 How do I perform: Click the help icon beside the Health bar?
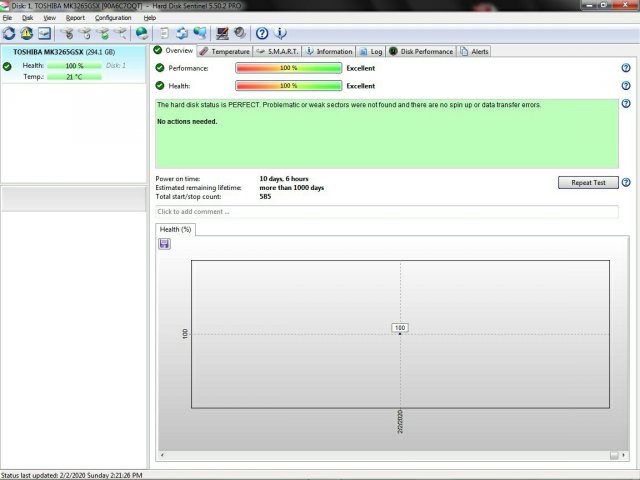pyautogui.click(x=626, y=86)
